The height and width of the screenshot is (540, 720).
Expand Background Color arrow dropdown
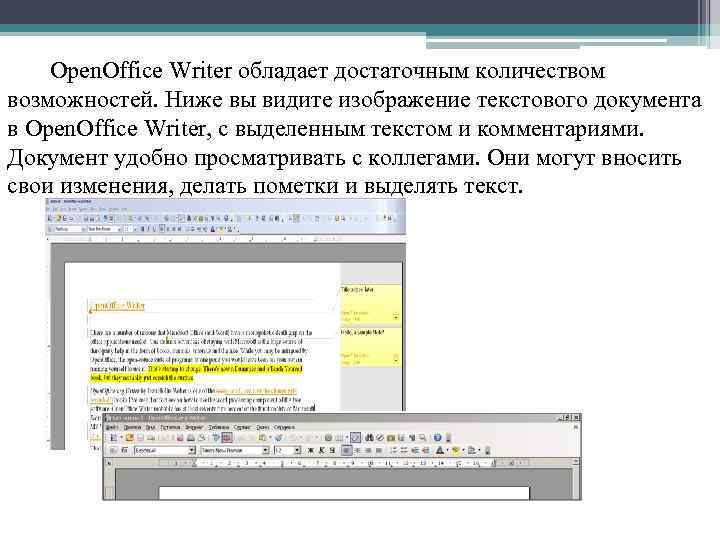479,450
